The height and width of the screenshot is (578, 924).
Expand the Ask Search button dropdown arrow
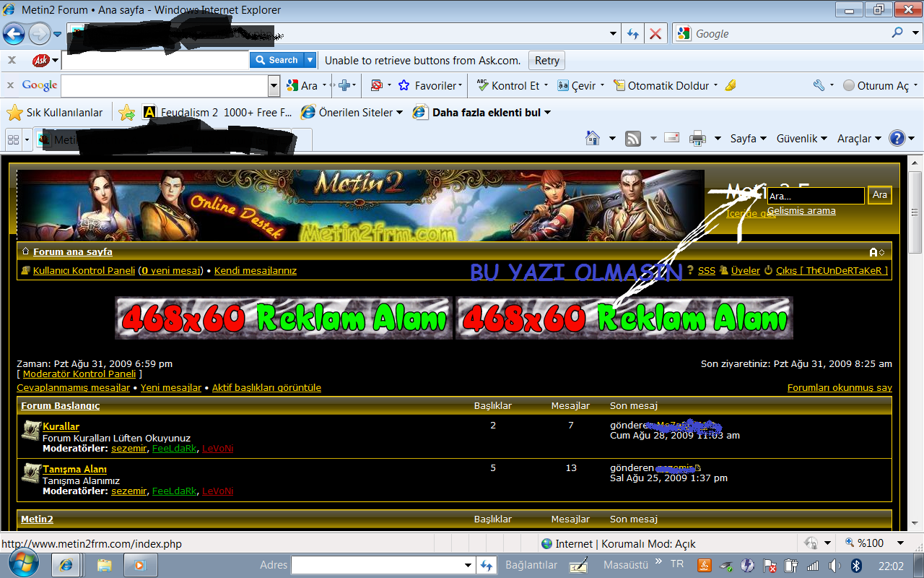(310, 60)
